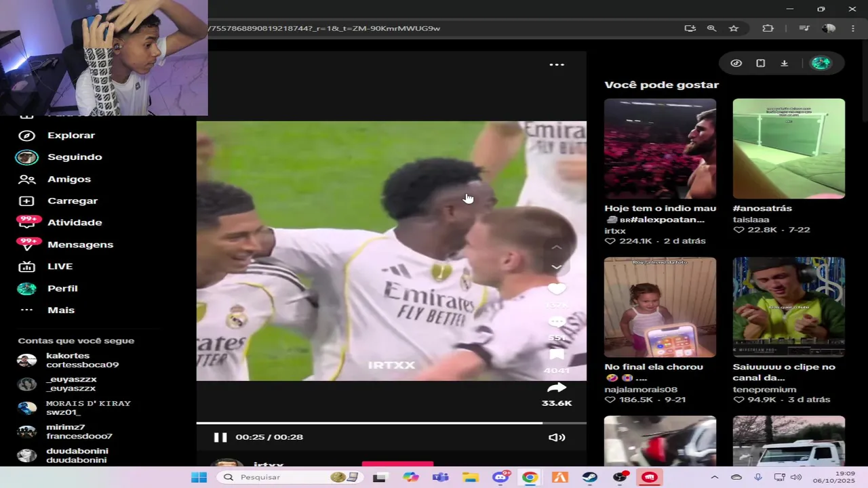Click the download desktop app icon
Image resolution: width=868 pixels, height=488 pixels.
(785, 63)
